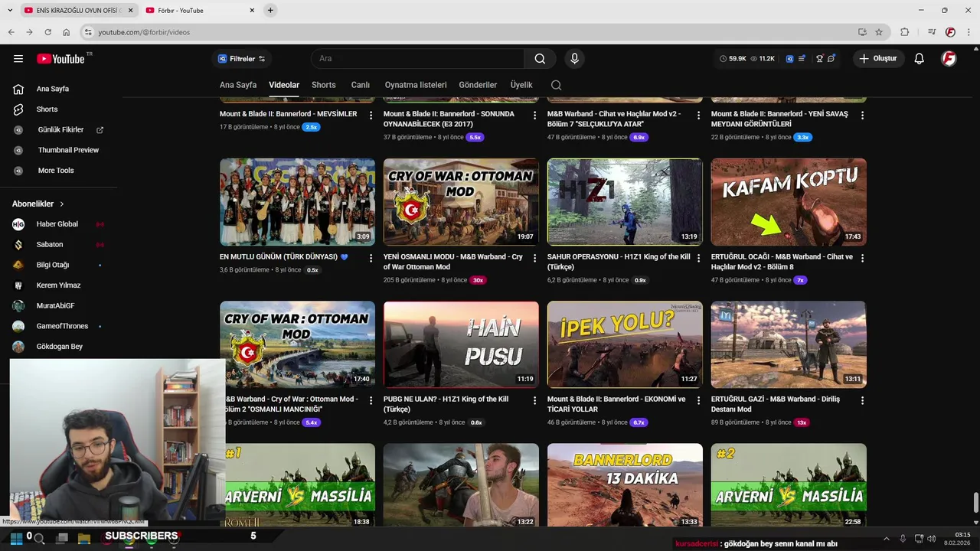The width and height of the screenshot is (980, 551).
Task: Open Günlük Fikirler in the sidebar
Action: [x=60, y=130]
